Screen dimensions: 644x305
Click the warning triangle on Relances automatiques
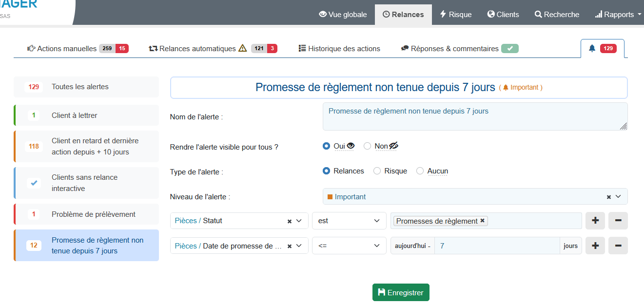click(243, 48)
